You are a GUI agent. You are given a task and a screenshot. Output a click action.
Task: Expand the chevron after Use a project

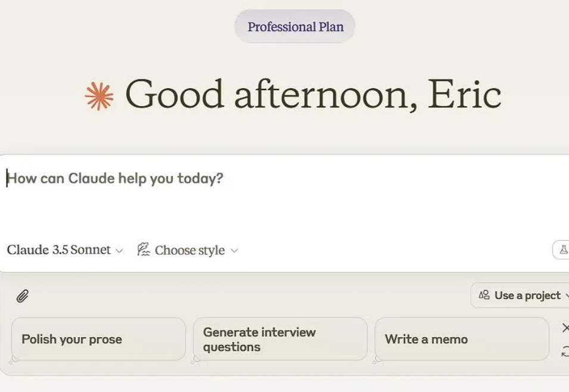(567, 295)
